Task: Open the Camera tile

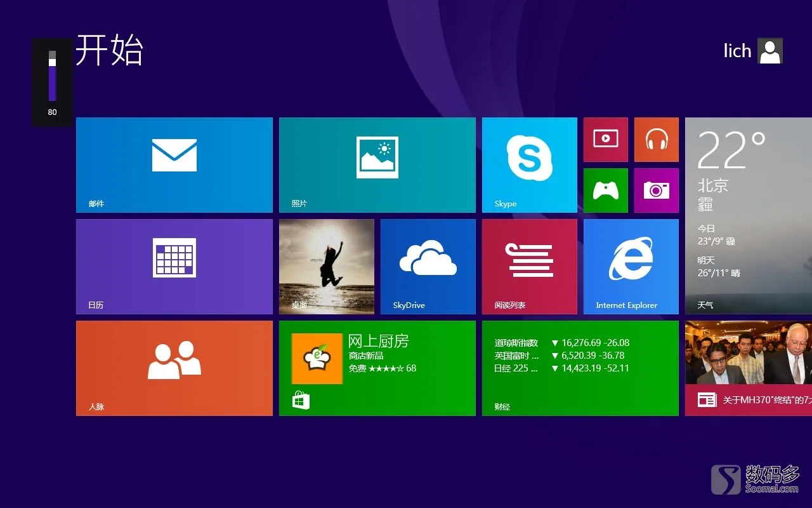Action: [657, 190]
